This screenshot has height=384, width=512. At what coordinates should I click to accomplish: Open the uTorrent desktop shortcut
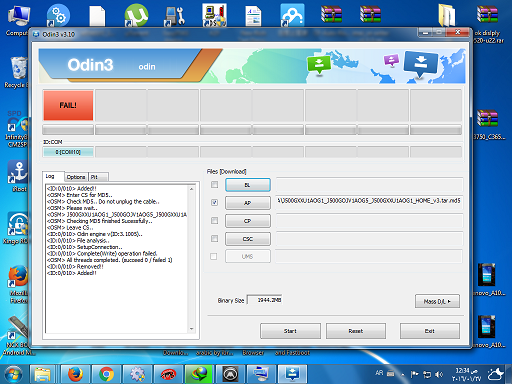click(136, 15)
